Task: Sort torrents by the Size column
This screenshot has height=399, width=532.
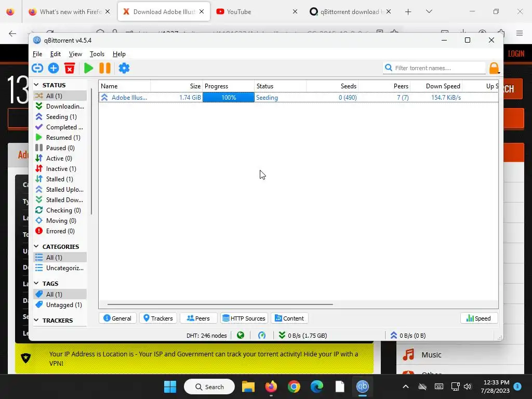Action: (x=177, y=86)
